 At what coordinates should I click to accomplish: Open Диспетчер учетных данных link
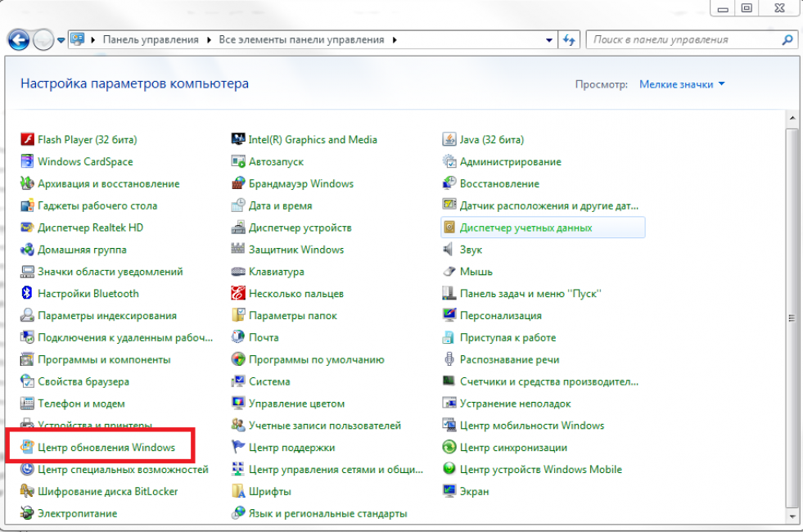(526, 228)
